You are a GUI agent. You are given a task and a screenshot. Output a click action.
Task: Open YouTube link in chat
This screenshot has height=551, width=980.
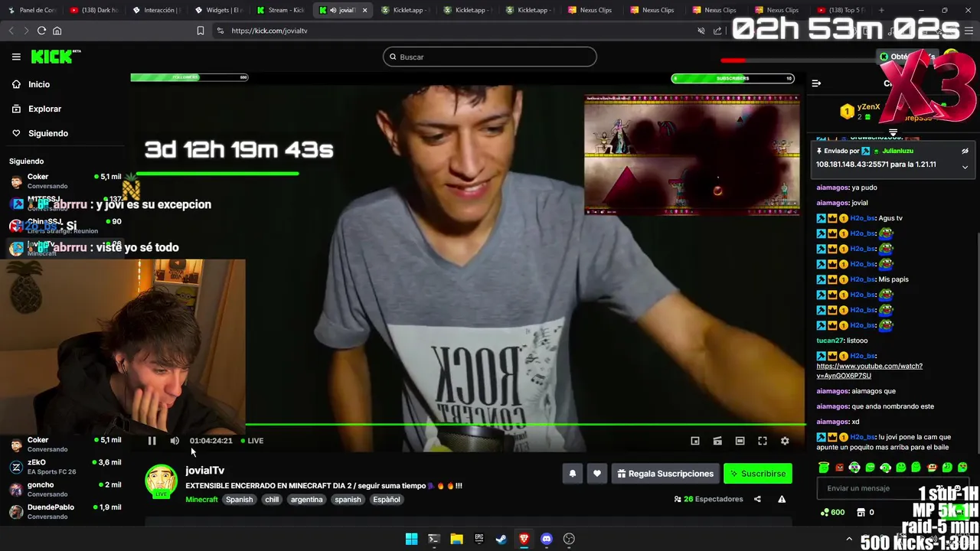click(x=869, y=371)
